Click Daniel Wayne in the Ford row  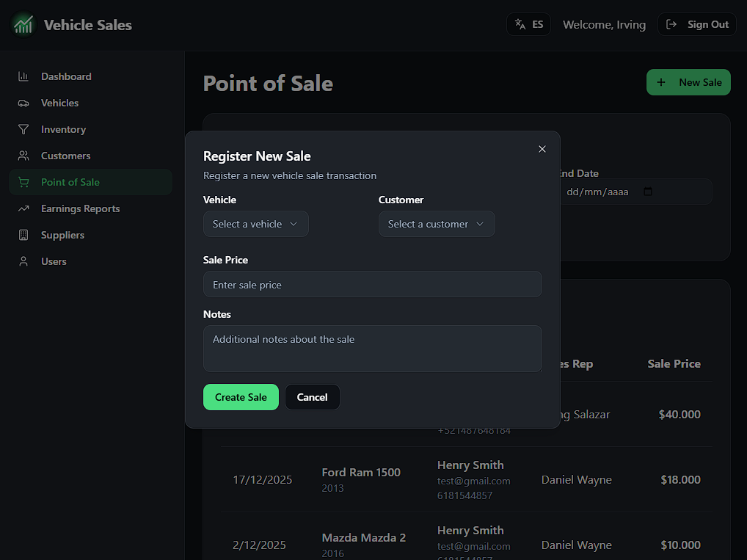coord(577,479)
